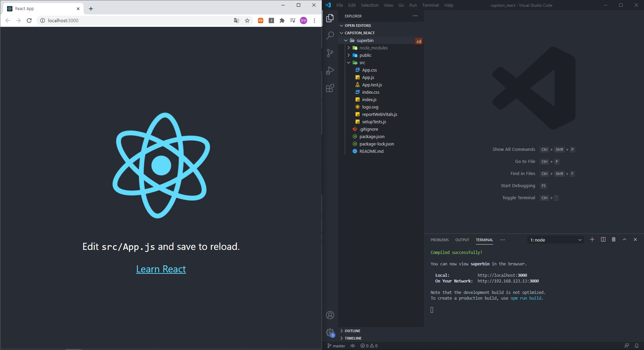Open package.json file
The width and height of the screenshot is (644, 350).
[x=381, y=136]
